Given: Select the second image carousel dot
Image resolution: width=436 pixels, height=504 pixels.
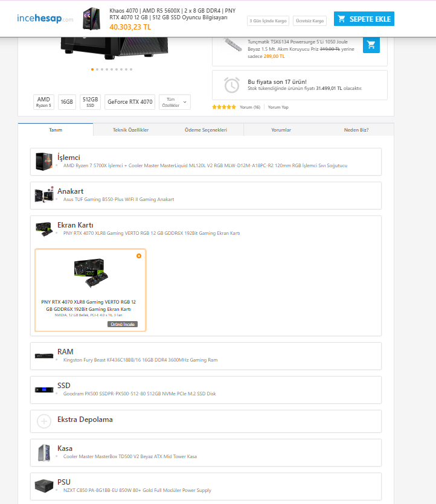Looking at the screenshot, I should pos(97,69).
